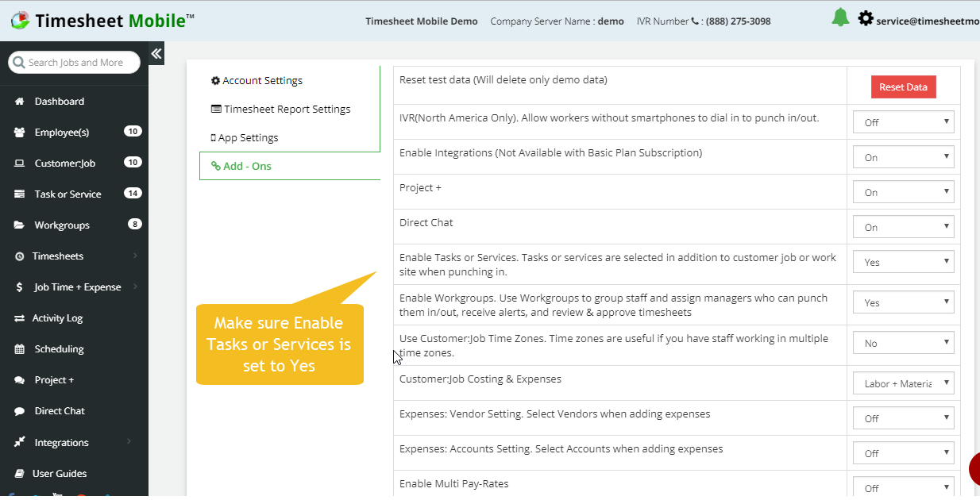Click the Add - Ons link icon
980x500 pixels.
(x=215, y=167)
